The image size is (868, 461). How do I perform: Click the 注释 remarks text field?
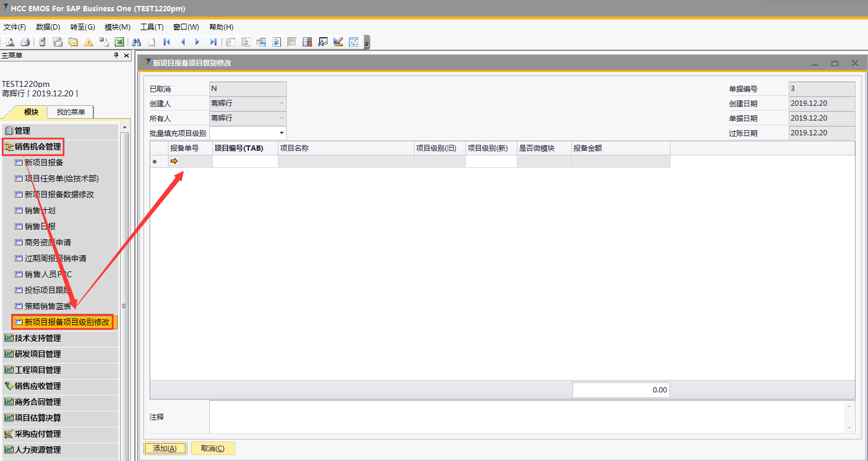tap(526, 417)
